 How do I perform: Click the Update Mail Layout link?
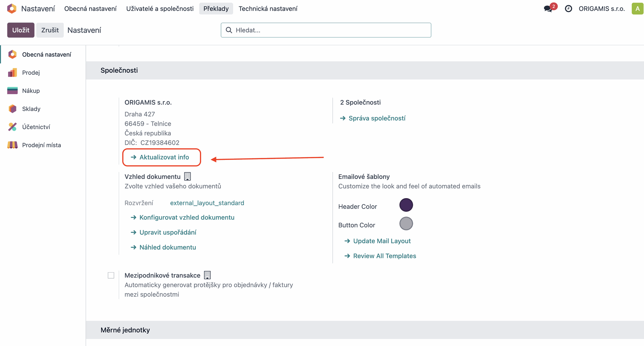(377, 241)
